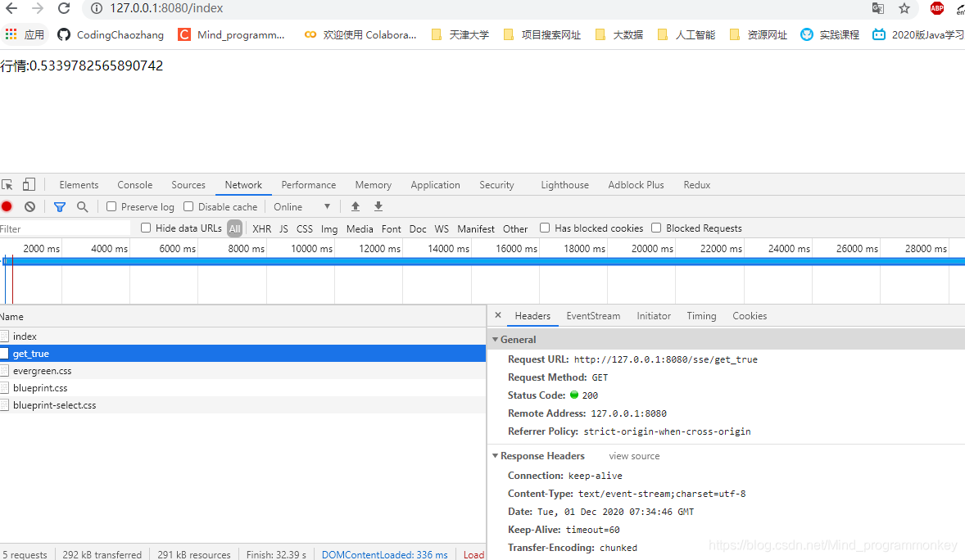The height and width of the screenshot is (560, 965).
Task: Focus the Filter input field
Action: coord(65,229)
